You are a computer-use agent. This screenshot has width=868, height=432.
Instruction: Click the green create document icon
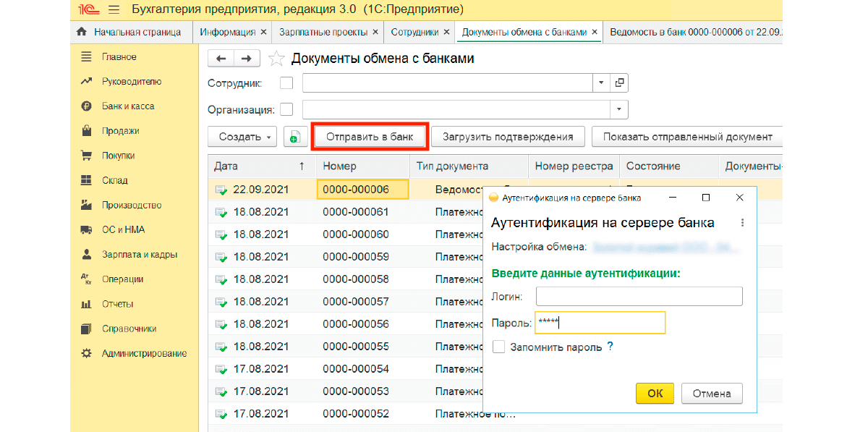point(295,137)
